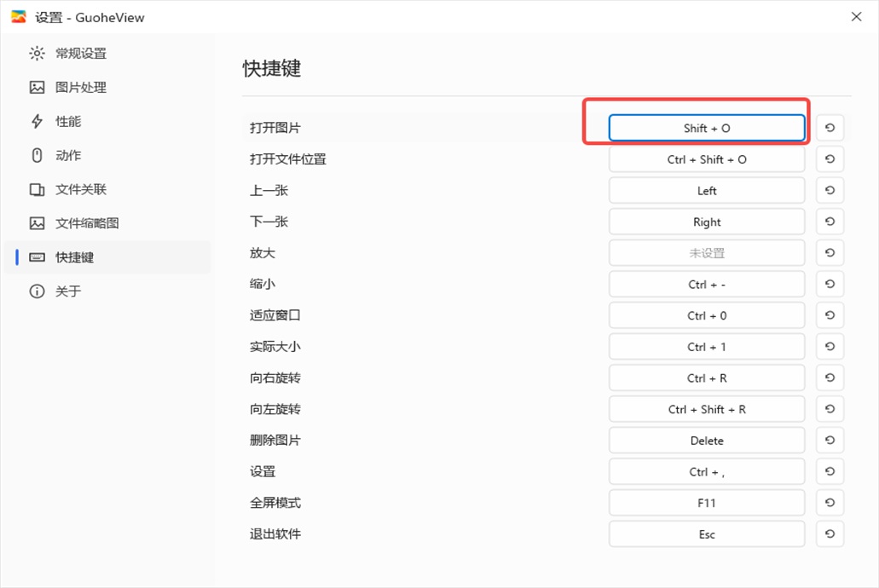Click the Delete shortcut field
The image size is (879, 588).
coord(707,441)
